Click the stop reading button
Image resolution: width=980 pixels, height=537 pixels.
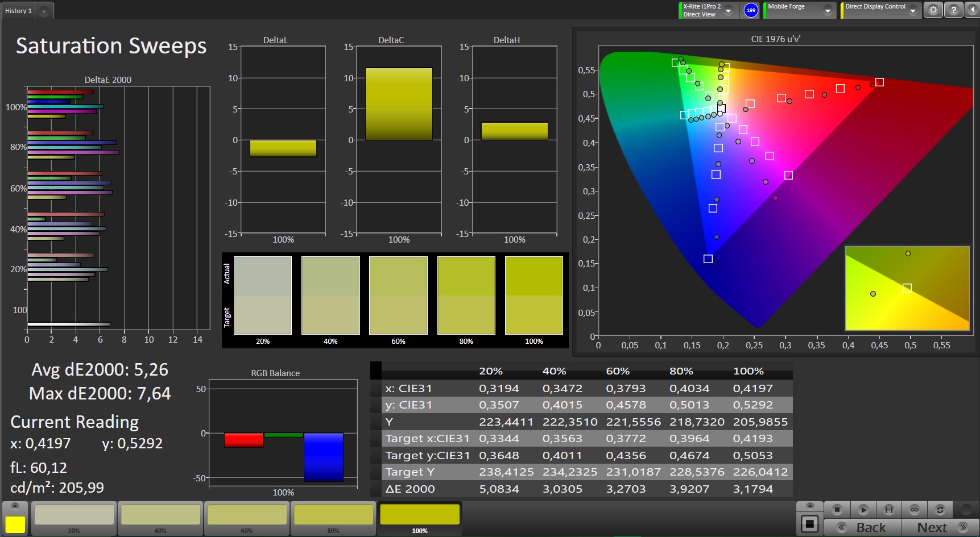tap(837, 509)
